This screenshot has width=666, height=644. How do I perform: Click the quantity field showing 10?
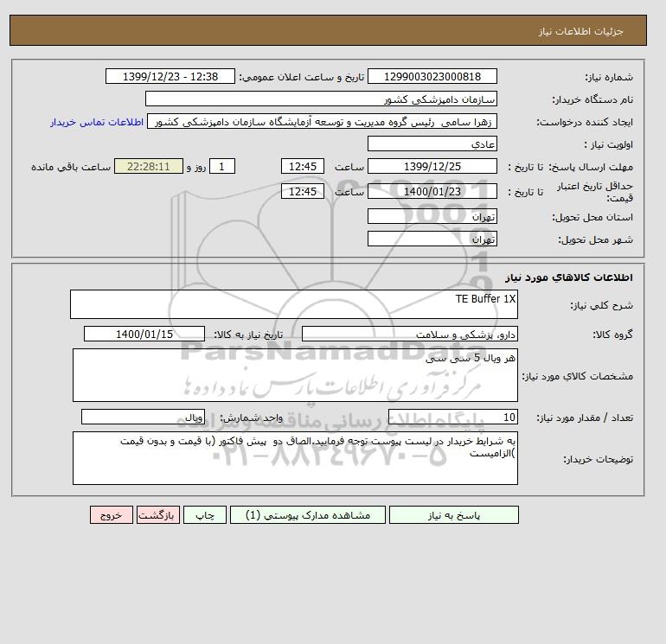tap(453, 418)
